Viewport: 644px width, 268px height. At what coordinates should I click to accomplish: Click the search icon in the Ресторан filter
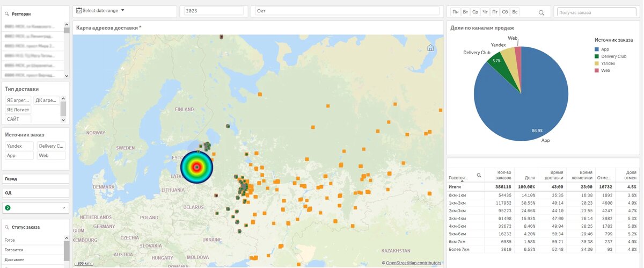(x=7, y=14)
